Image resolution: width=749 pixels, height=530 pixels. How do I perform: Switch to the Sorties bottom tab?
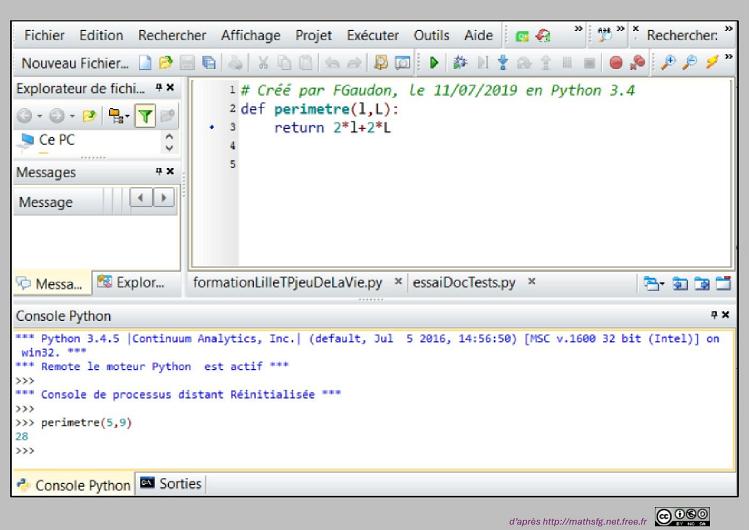[x=176, y=484]
